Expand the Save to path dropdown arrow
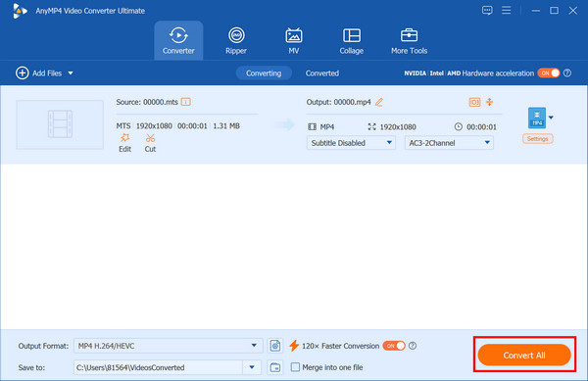 [252, 367]
